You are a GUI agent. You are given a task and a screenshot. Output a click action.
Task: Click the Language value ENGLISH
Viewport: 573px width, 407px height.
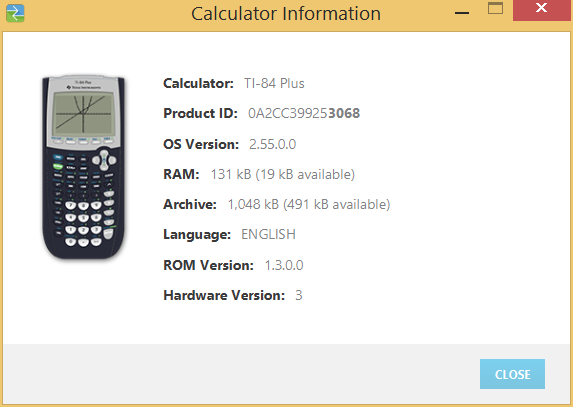[268, 234]
